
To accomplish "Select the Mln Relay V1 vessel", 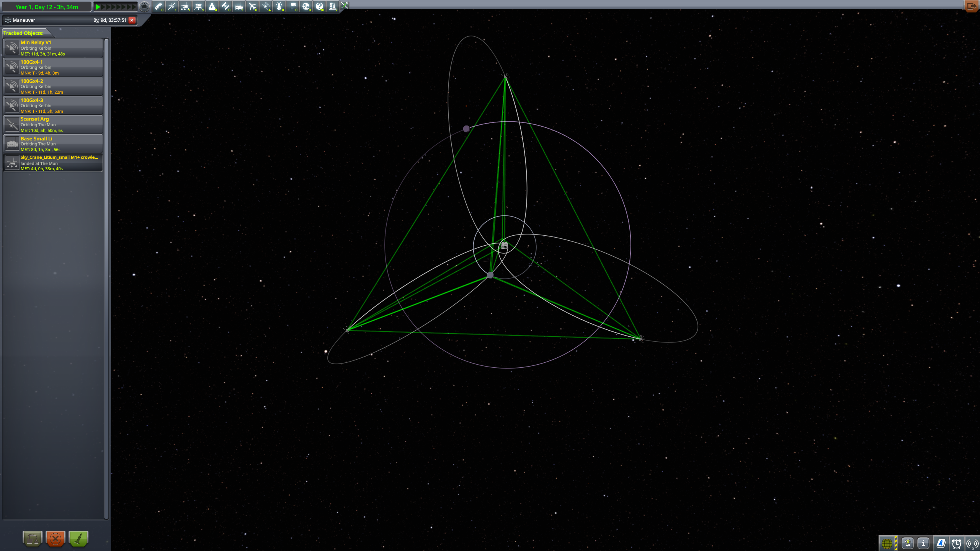I will click(53, 48).
